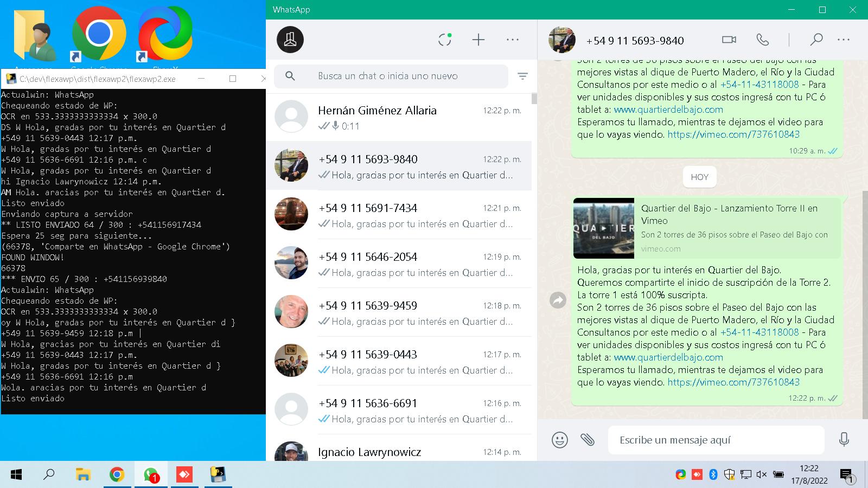This screenshot has height=488, width=868.
Task: Open the chat list three-dots menu
Action: click(513, 40)
